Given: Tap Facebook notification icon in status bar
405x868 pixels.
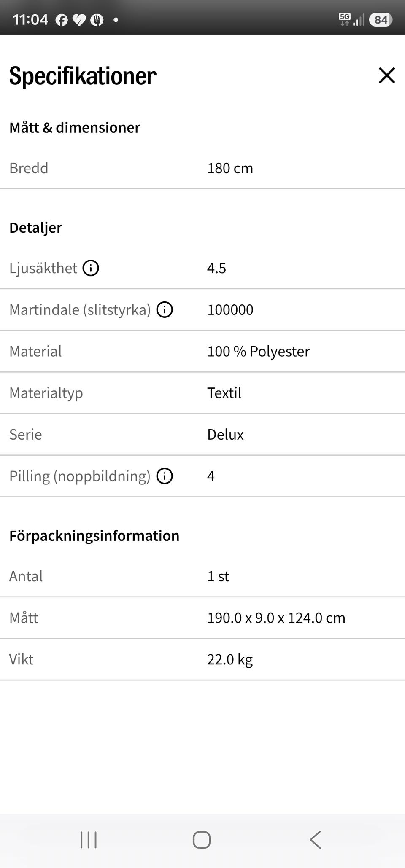Looking at the screenshot, I should (x=62, y=20).
